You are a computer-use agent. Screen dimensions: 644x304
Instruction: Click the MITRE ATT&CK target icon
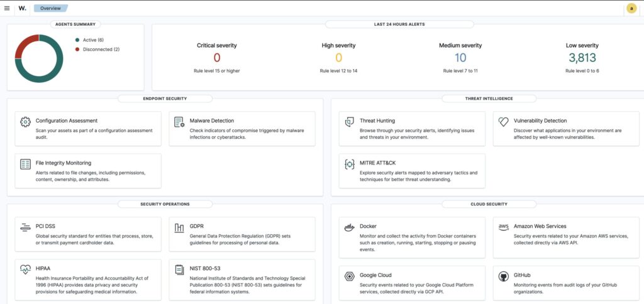(x=349, y=164)
